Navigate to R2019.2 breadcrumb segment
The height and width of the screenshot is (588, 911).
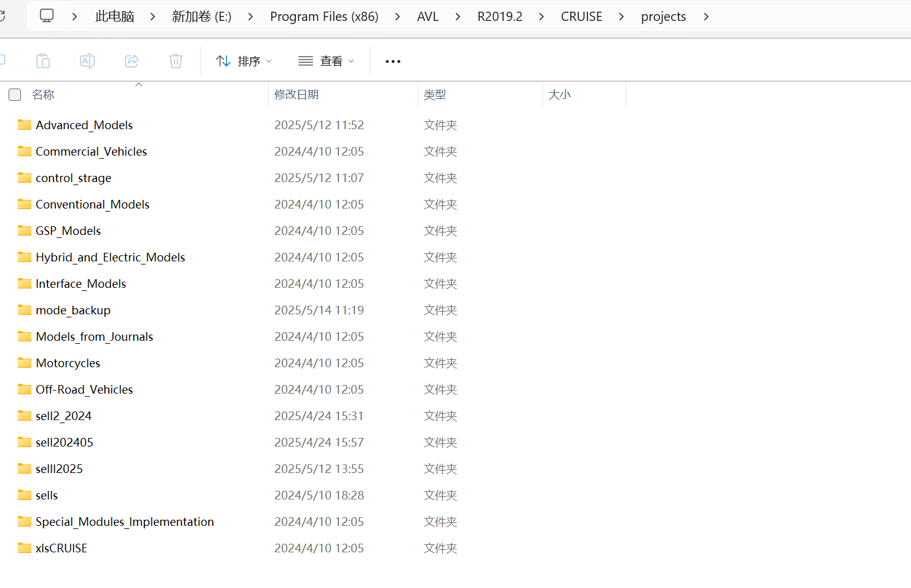coord(500,17)
